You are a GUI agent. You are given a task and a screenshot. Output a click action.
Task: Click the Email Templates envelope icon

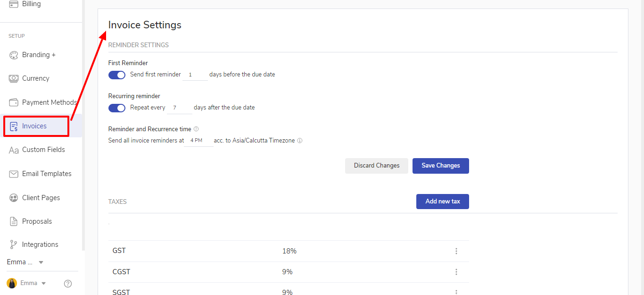14,174
